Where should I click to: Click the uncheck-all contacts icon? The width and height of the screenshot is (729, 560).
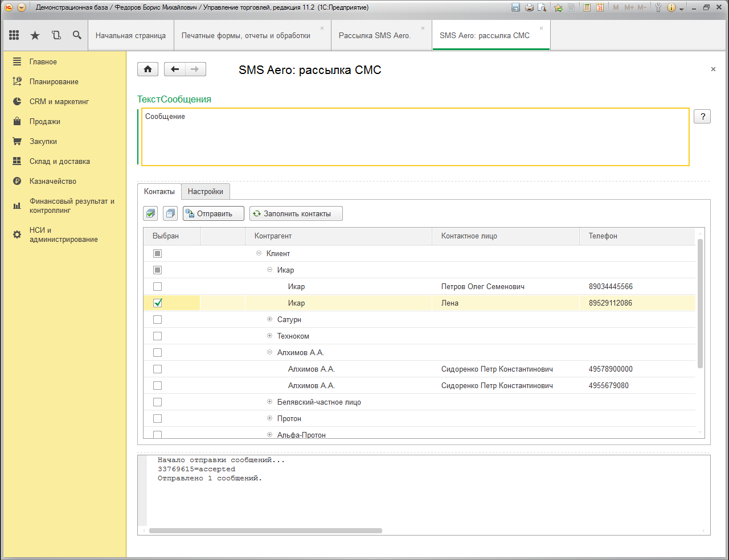(x=170, y=213)
